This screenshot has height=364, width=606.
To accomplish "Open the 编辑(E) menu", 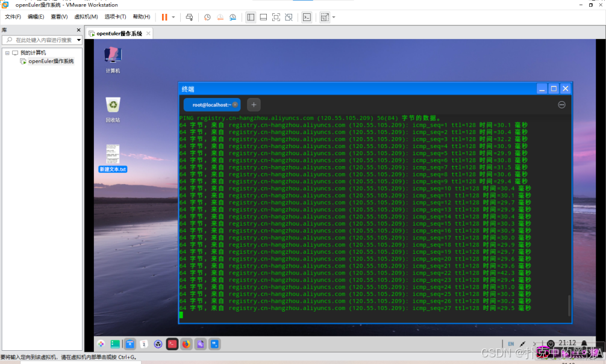I will point(36,17).
